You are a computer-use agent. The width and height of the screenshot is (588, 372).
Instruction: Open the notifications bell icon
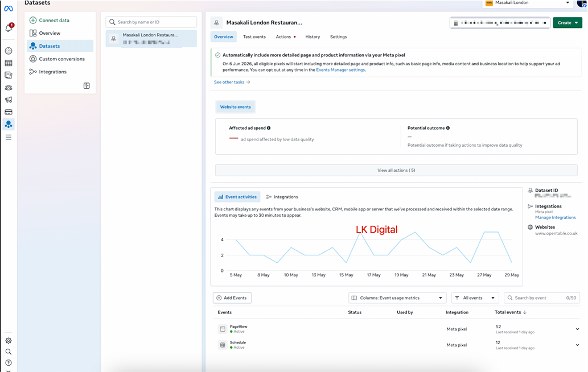click(9, 28)
